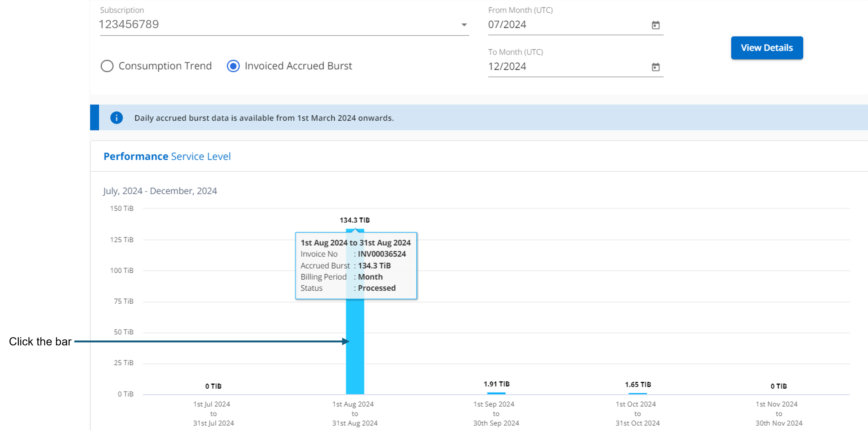The image size is (868, 430).
Task: Select the Consumption Trend radio button
Action: [107, 66]
